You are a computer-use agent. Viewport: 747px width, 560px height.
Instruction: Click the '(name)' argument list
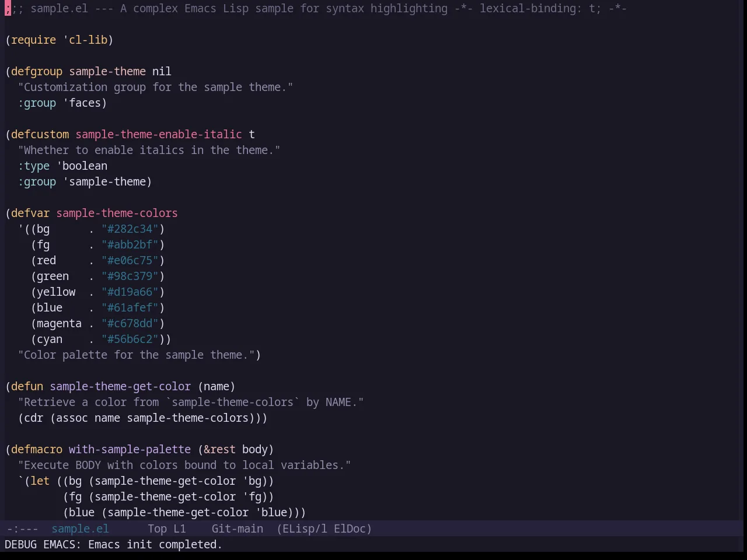point(217,386)
